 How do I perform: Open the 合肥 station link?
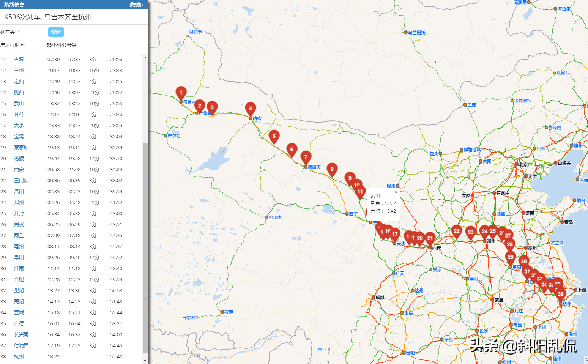pyautogui.click(x=19, y=279)
